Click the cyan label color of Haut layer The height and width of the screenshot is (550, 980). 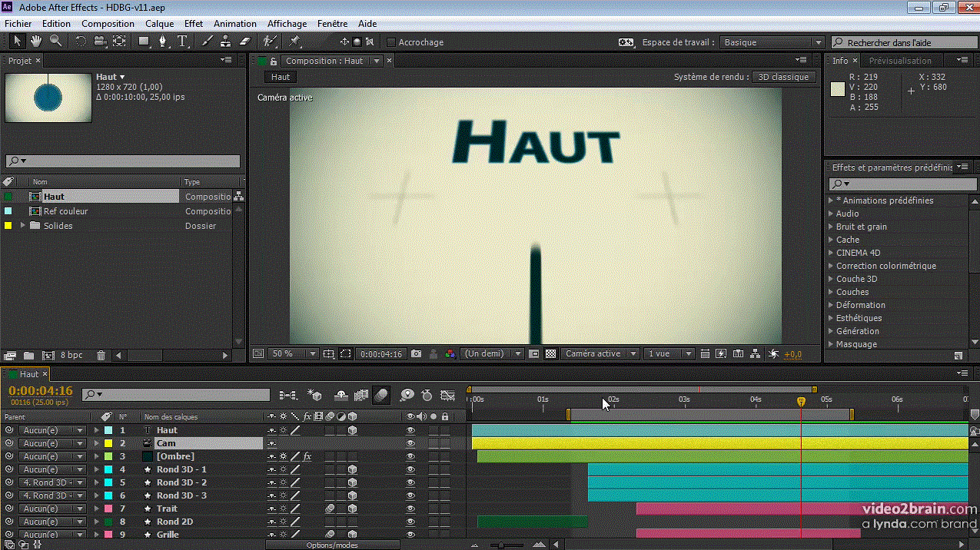pos(108,430)
